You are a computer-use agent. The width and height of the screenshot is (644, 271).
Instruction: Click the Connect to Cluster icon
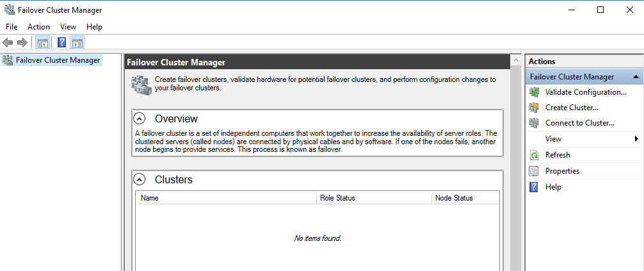pos(534,123)
